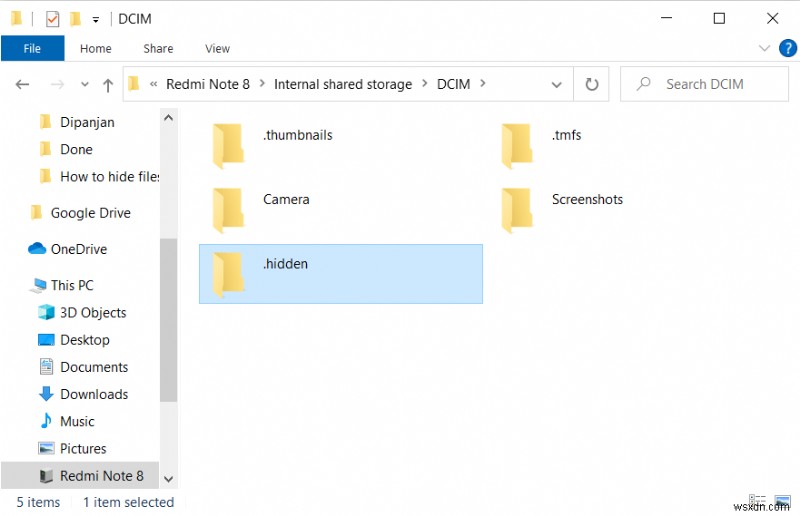Click the Properties checkmark icon in title bar
This screenshot has width=800, height=516.
click(x=53, y=19)
